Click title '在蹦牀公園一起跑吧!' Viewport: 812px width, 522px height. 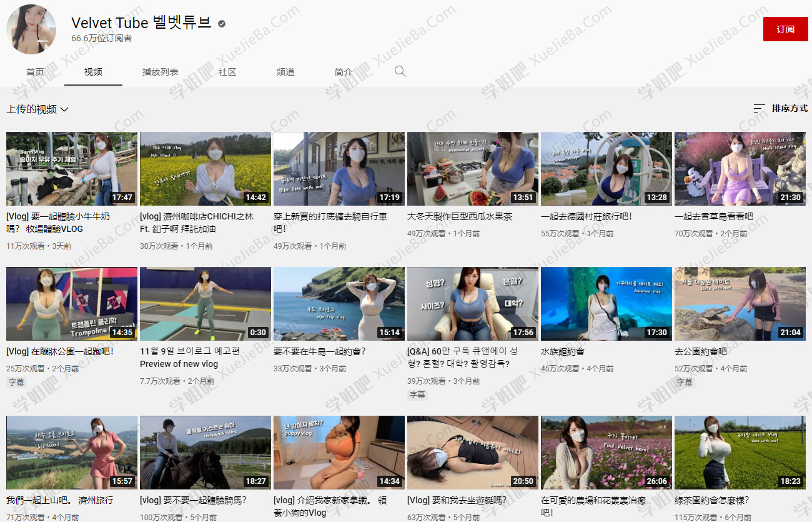60,351
